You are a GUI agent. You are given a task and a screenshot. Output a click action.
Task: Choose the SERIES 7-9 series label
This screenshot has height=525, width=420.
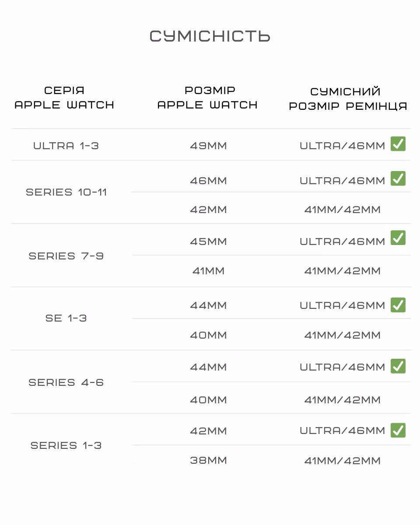click(66, 256)
